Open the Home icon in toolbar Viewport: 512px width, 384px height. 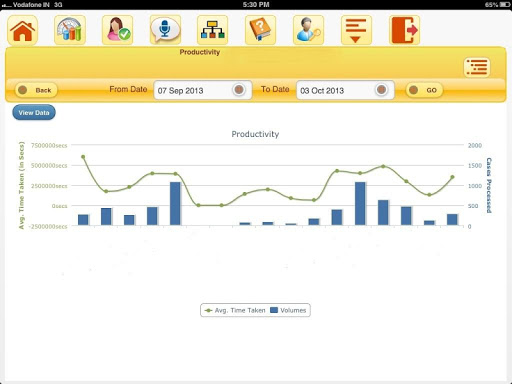(22, 30)
